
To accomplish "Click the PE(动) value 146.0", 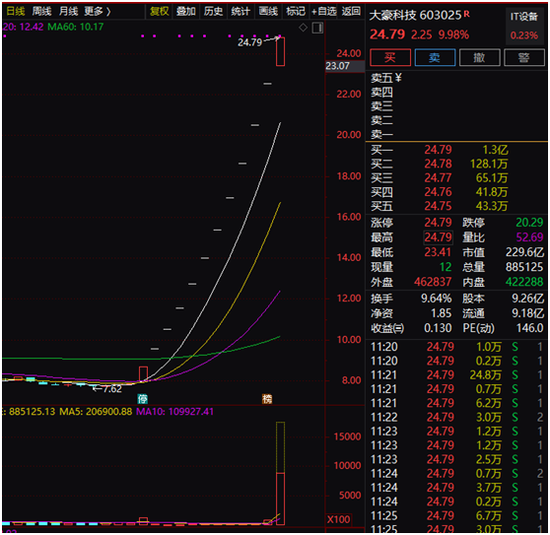I will tap(530, 328).
